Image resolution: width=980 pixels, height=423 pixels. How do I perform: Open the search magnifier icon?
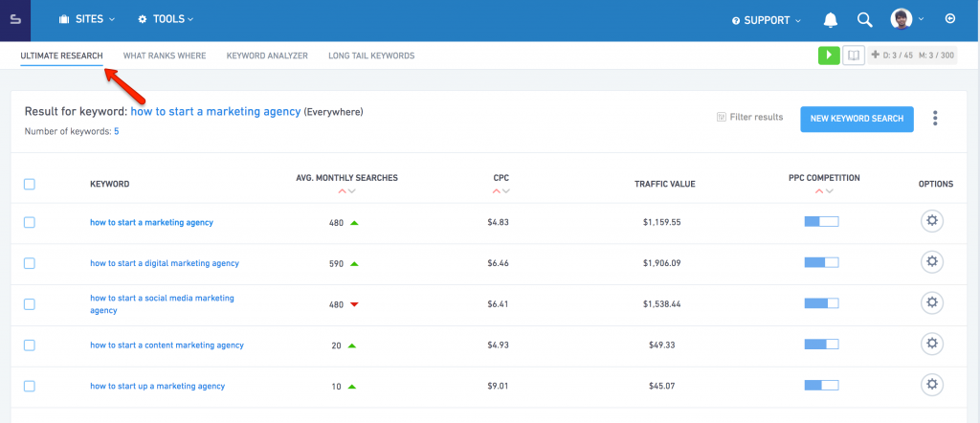864,20
